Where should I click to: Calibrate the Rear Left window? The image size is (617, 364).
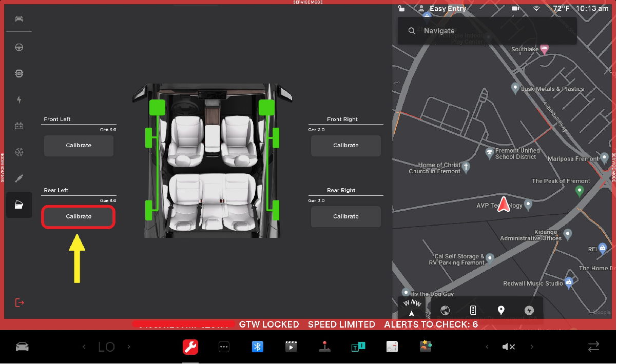[x=79, y=217]
